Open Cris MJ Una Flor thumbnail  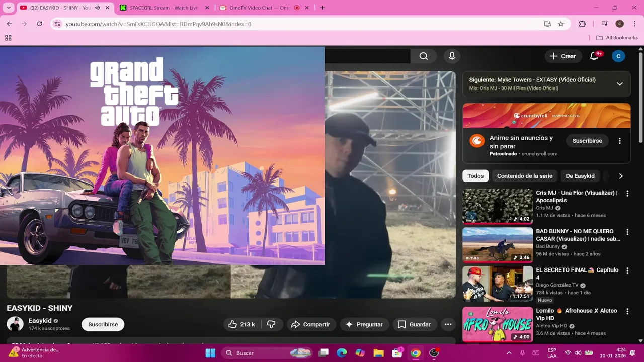(x=498, y=206)
